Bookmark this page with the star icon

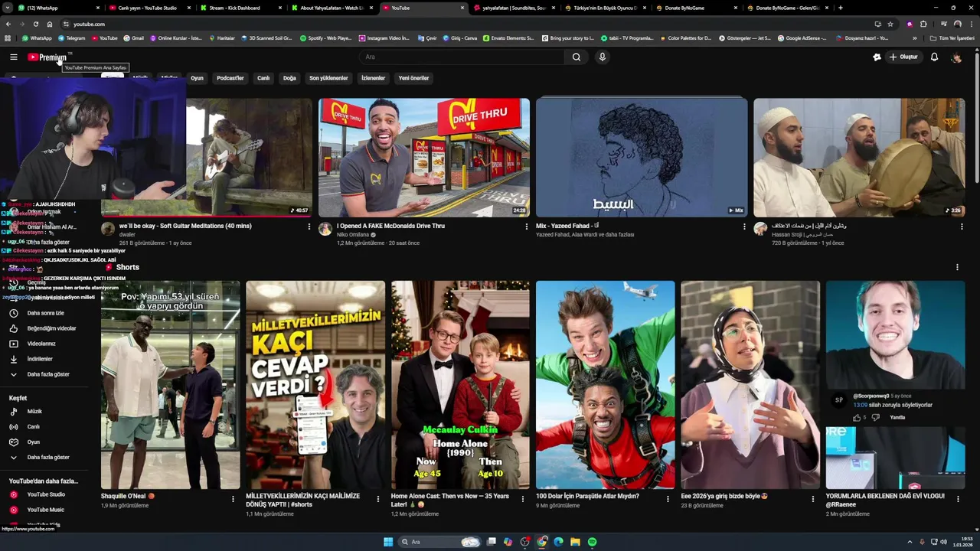(890, 24)
